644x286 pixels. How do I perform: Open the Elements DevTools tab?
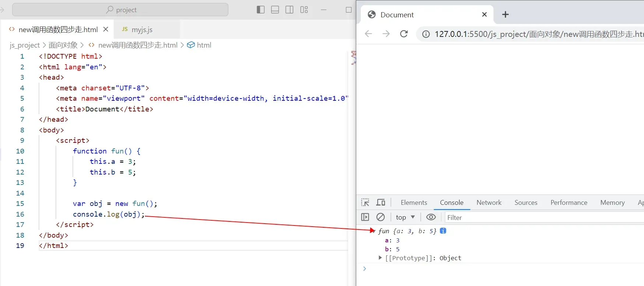[414, 203]
